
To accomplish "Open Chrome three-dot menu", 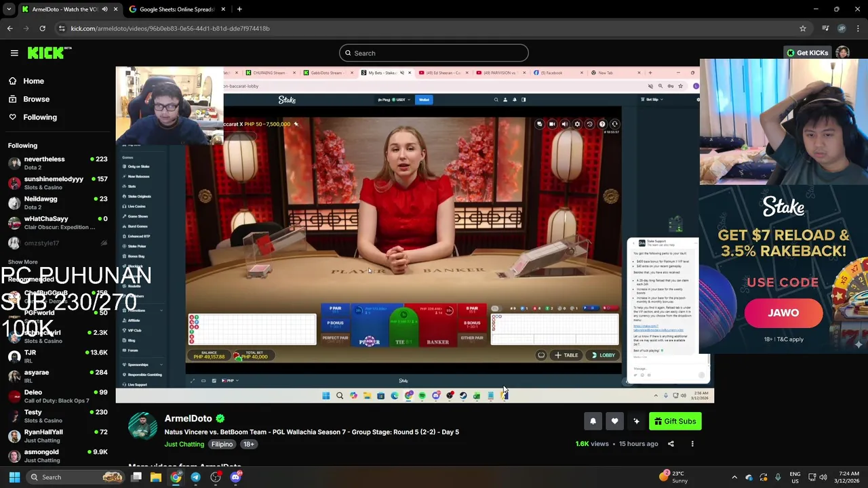I will click(x=859, y=28).
